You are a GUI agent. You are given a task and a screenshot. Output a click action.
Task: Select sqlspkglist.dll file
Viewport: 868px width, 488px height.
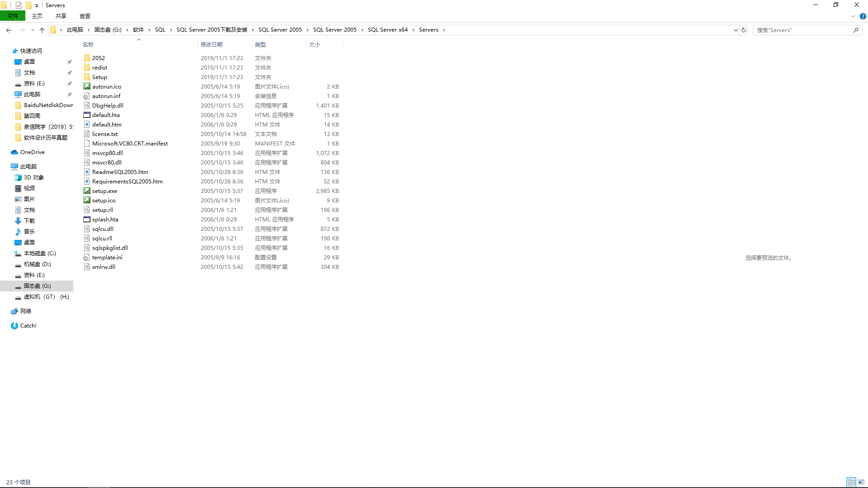[110, 248]
